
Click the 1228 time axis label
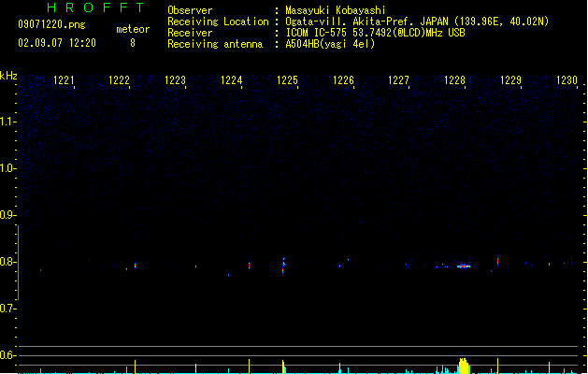coord(455,80)
